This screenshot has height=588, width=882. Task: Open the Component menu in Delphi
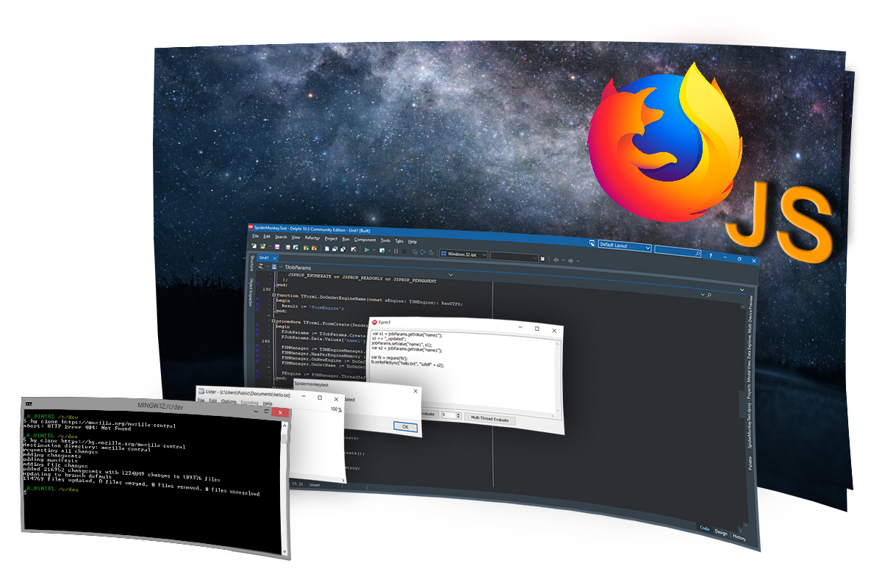tap(365, 239)
